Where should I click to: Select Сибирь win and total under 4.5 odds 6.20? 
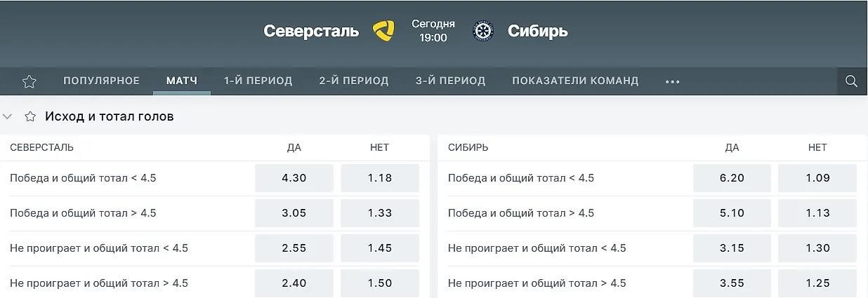pos(732,178)
